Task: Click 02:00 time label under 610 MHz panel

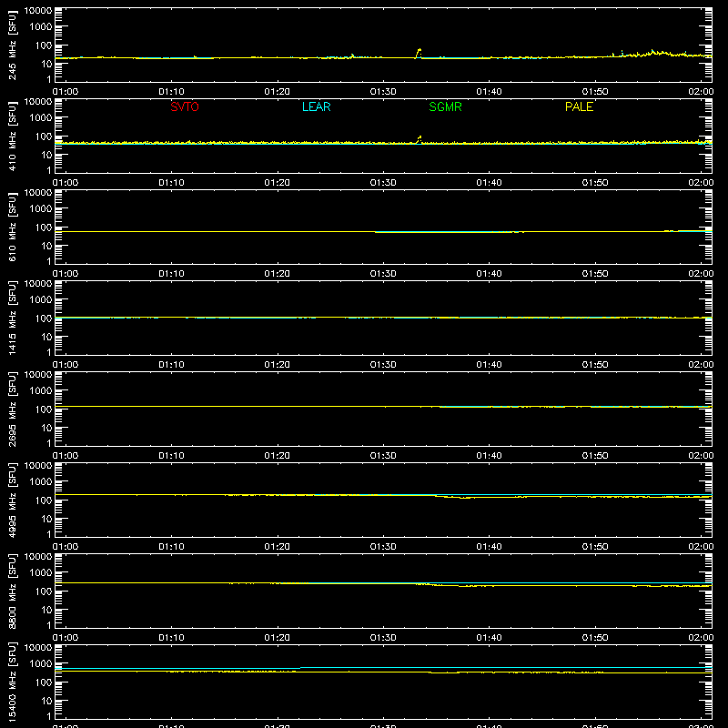Action: [701, 274]
